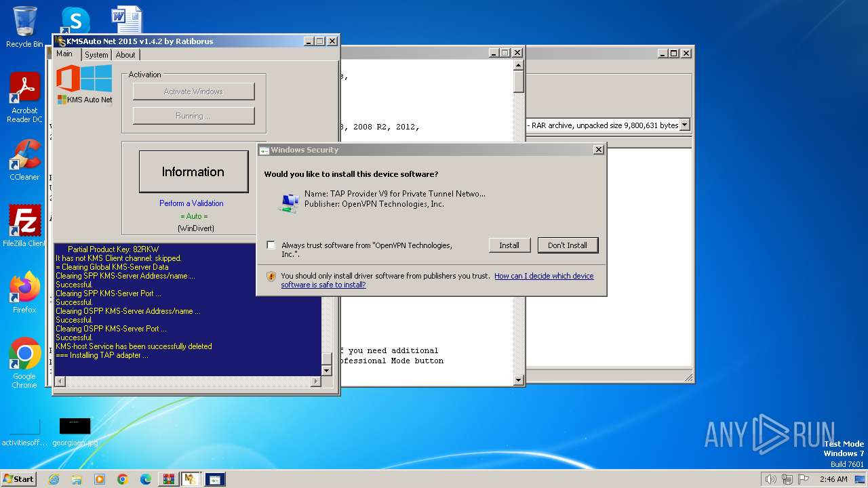The height and width of the screenshot is (488, 868).
Task: Click the clock showing 2:46 AM
Action: [833, 479]
